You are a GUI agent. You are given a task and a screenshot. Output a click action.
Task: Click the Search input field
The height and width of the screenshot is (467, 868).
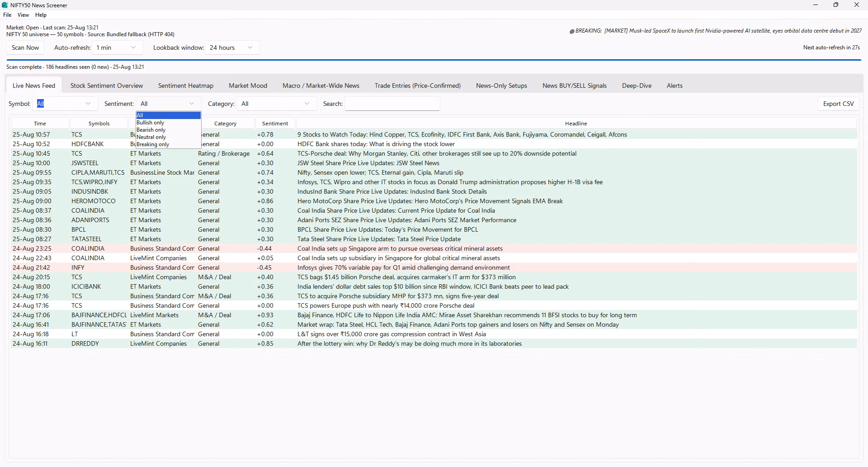coord(392,104)
